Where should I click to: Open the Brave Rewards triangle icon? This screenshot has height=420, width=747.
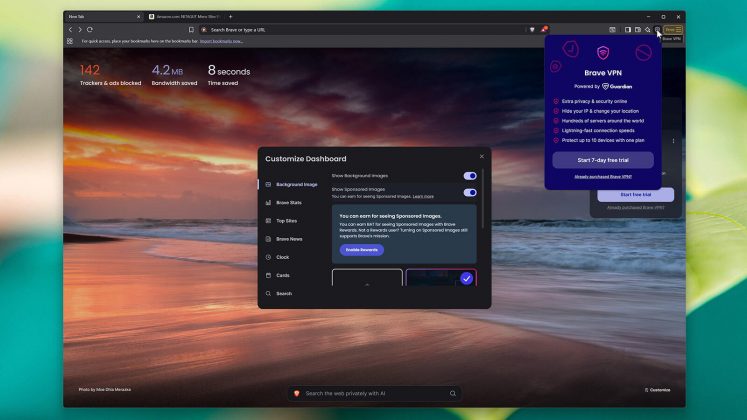[544, 30]
